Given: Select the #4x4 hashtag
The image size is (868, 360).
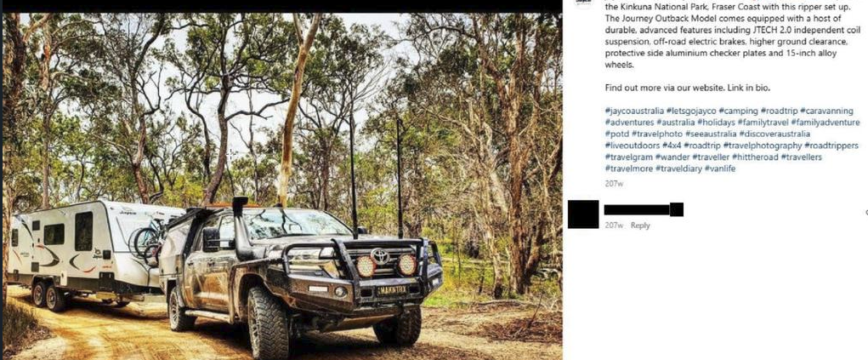Looking at the screenshot, I should coord(672,146).
